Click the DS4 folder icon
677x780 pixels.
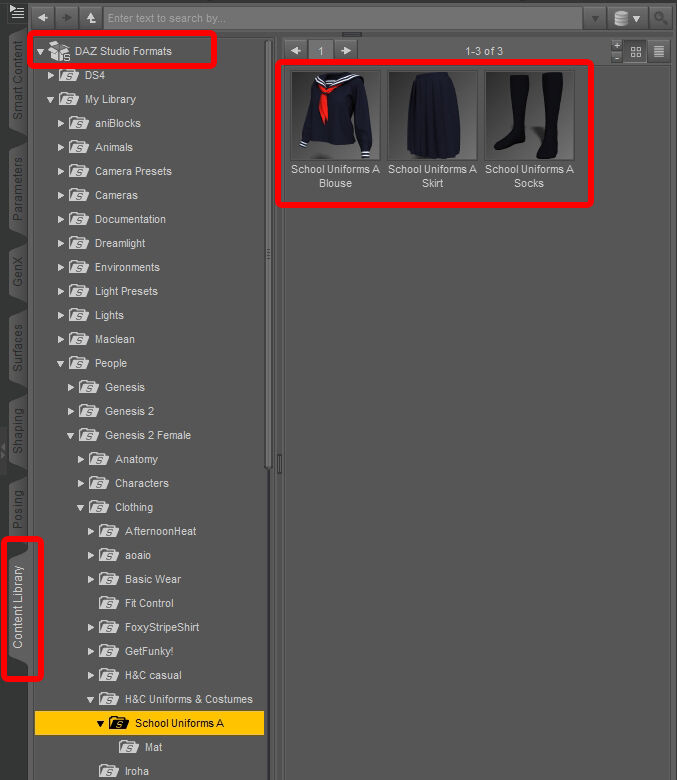[69, 76]
